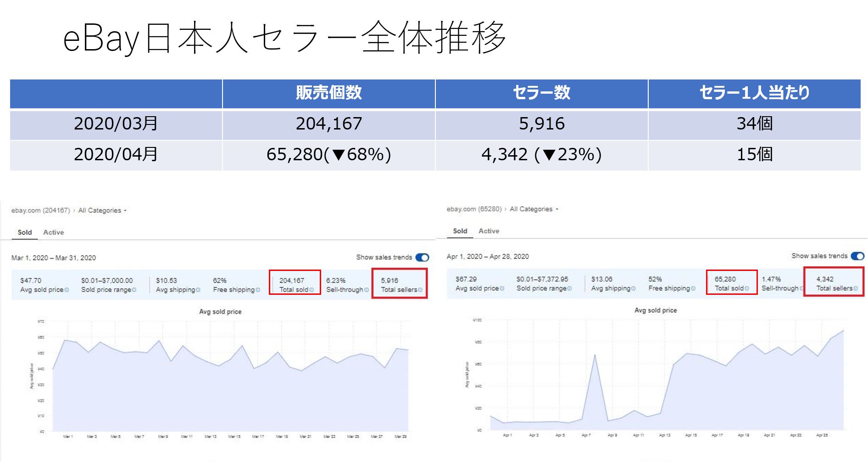Switch to Active tab in March panel
868x462 pixels.
pos(54,232)
